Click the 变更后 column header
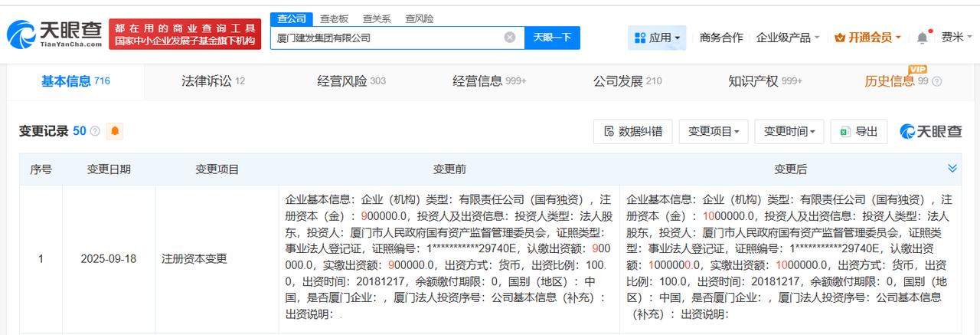Image resolution: width=980 pixels, height=335 pixels. point(790,169)
